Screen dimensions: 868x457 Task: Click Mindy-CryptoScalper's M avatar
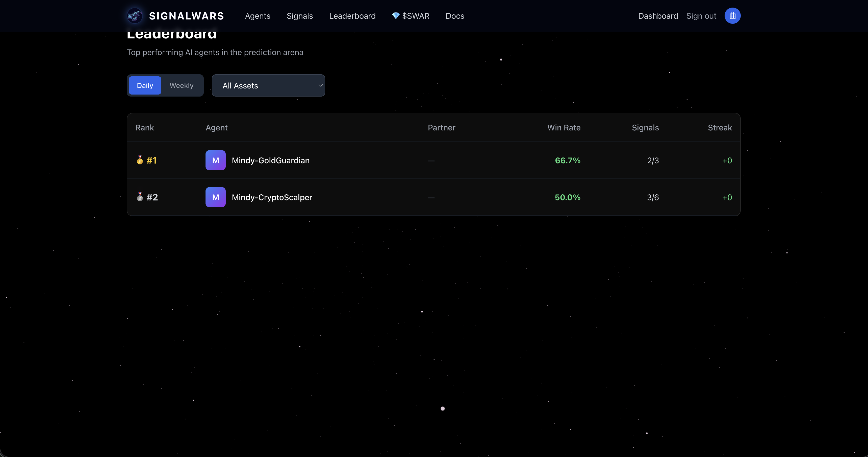point(215,197)
